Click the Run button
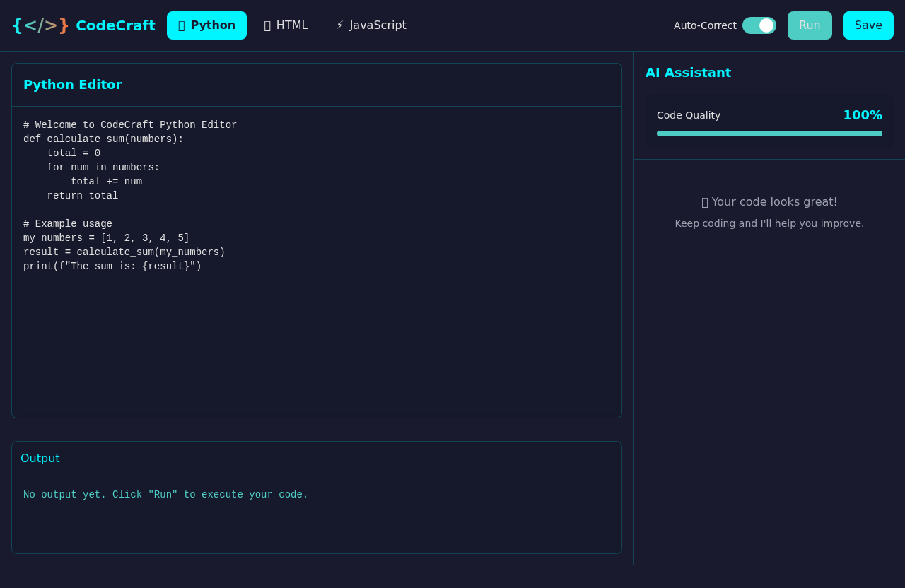This screenshot has height=588, width=905. pyautogui.click(x=810, y=25)
